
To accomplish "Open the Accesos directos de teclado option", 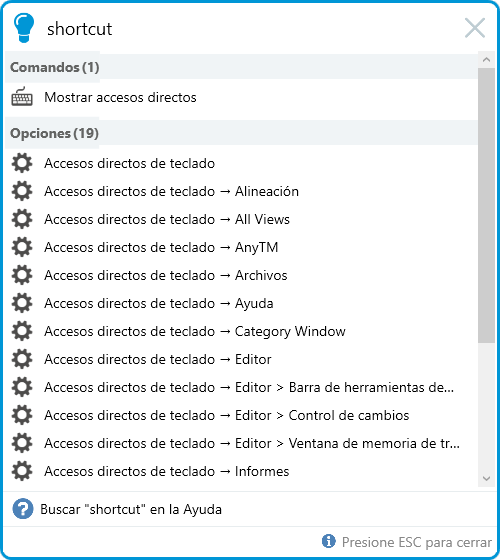I will (130, 163).
